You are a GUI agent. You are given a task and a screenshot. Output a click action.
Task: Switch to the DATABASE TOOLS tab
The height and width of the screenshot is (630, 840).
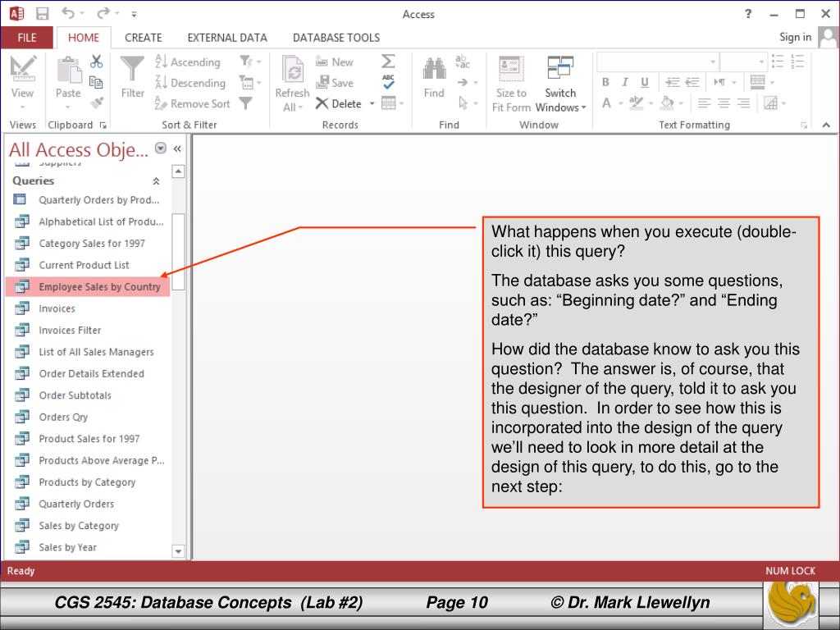coord(336,38)
